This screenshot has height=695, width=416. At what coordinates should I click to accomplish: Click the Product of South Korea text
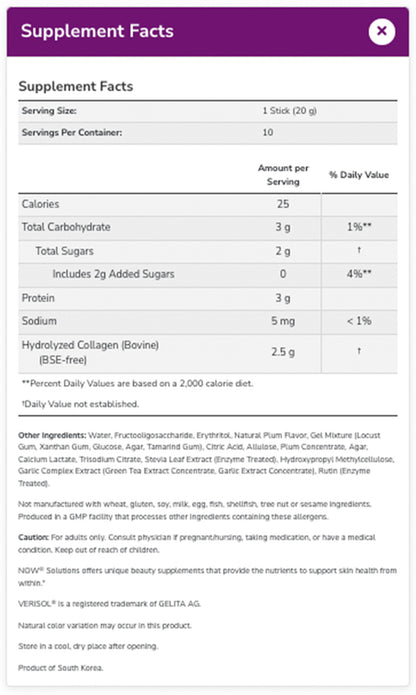(x=61, y=668)
